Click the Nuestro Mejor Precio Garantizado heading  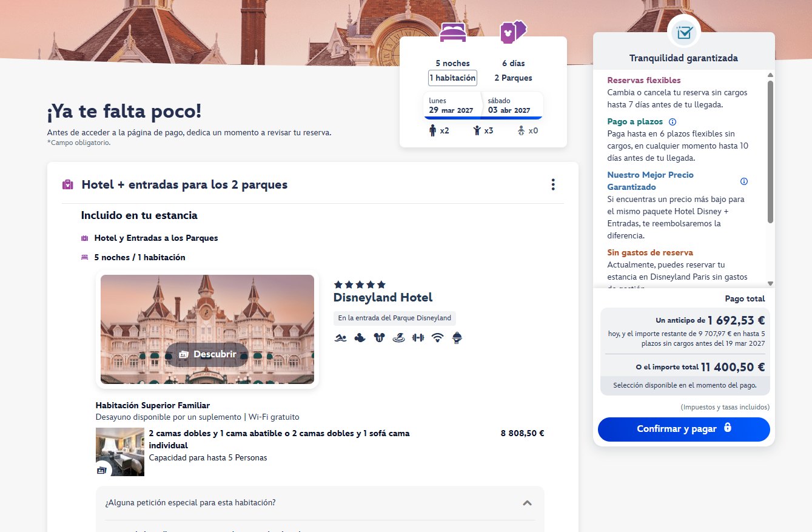pos(650,181)
